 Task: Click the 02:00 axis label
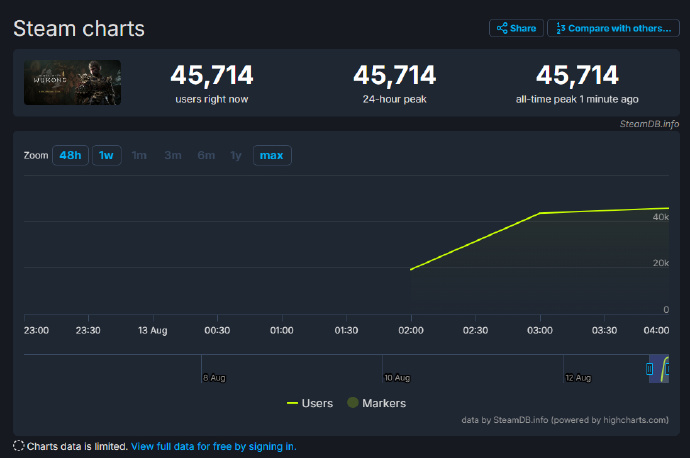point(411,330)
